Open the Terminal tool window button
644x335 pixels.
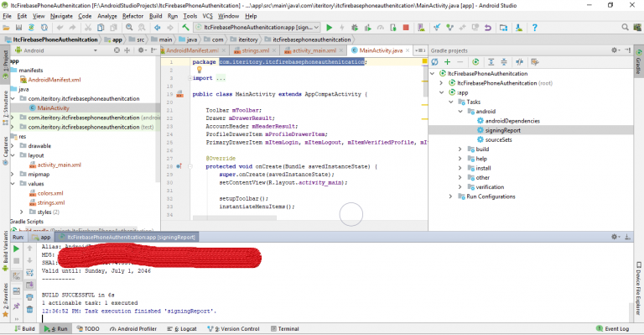point(285,329)
